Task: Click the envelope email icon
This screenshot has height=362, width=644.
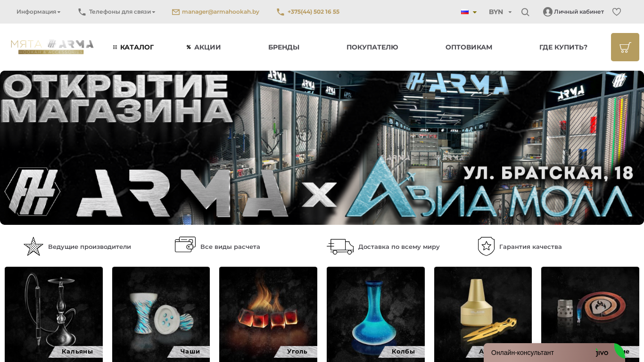Action: (x=176, y=12)
